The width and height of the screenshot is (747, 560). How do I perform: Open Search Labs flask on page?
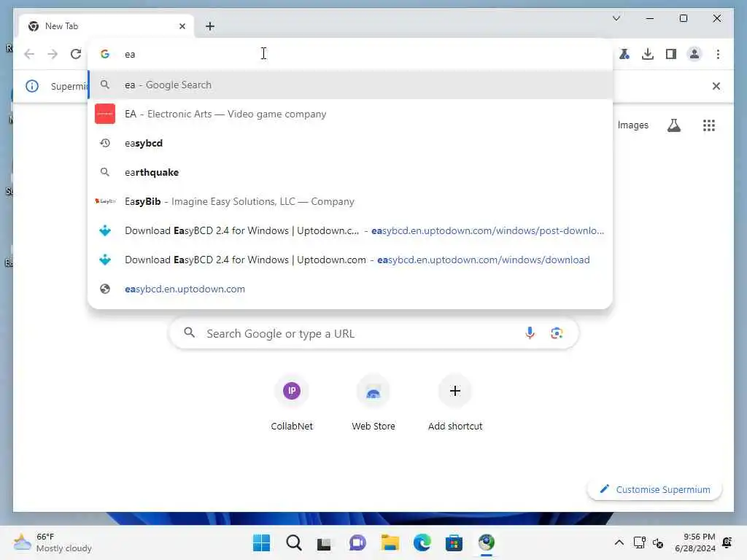(x=673, y=125)
